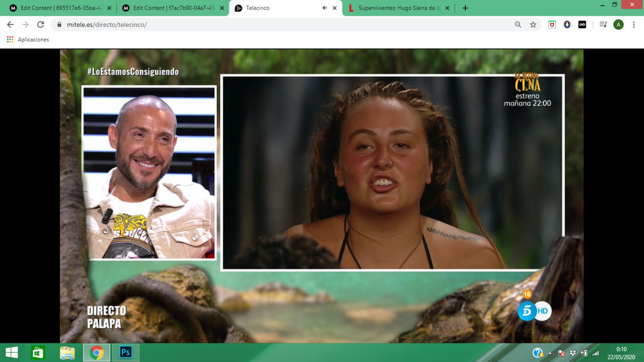Switch to Supervivientes: Hugo Sierra tab
Viewport: 644px width, 362px height.
point(398,8)
